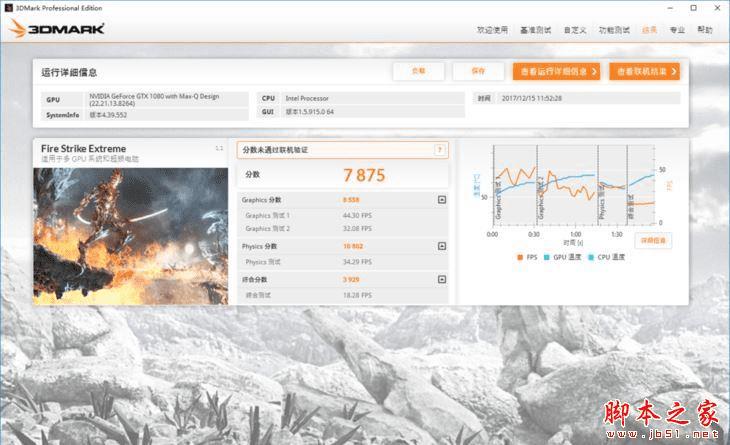The width and height of the screenshot is (730, 445).
Task: Click the 44.30 FPS Graphics test 1 value
Action: tap(357, 216)
